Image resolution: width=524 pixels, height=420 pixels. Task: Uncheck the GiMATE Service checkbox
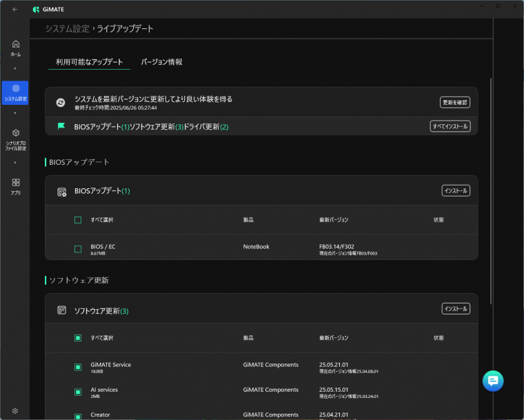click(78, 367)
